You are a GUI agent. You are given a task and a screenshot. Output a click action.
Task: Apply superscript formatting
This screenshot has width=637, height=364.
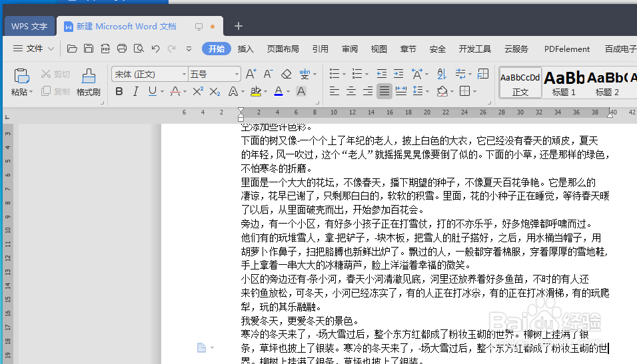click(198, 91)
